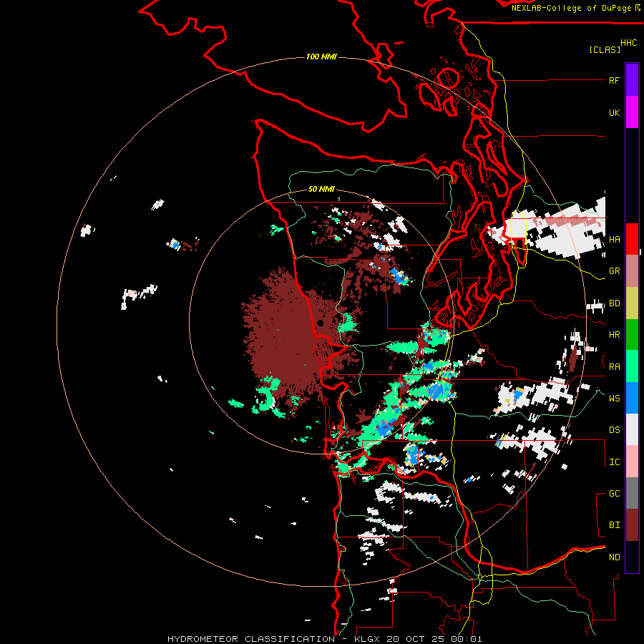Click the 00:01 timestamp in the footer
Screen dimensions: 644x644
click(466, 639)
